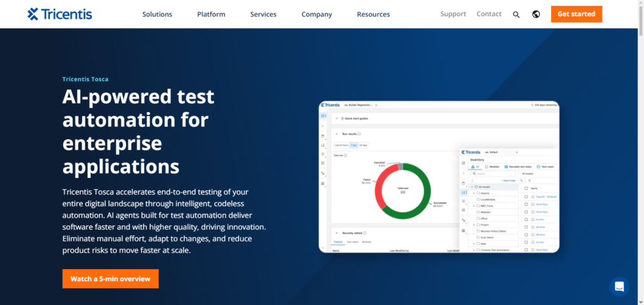
Task: Go to the Support link
Action: point(453,14)
